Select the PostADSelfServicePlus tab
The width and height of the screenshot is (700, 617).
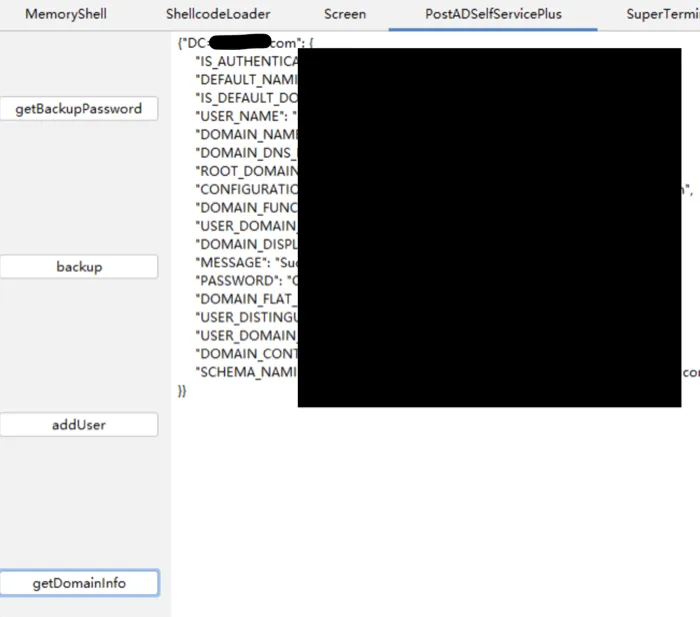(x=493, y=14)
